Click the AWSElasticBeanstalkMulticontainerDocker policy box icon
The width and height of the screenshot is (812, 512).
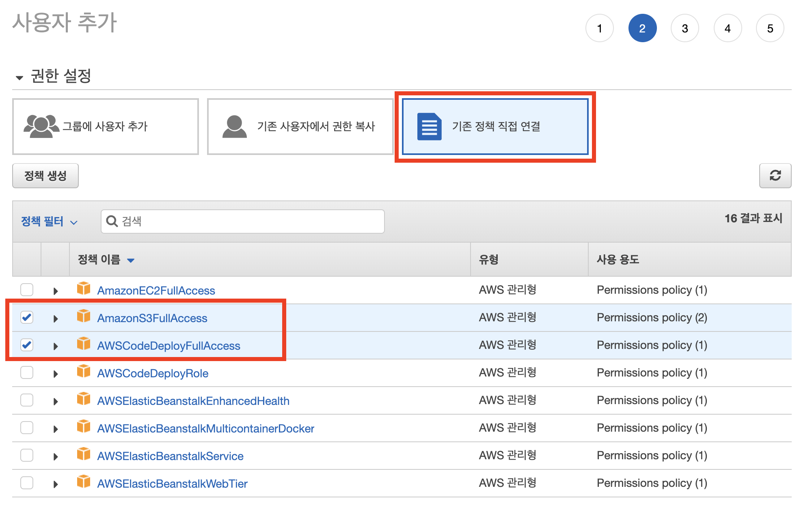(84, 426)
